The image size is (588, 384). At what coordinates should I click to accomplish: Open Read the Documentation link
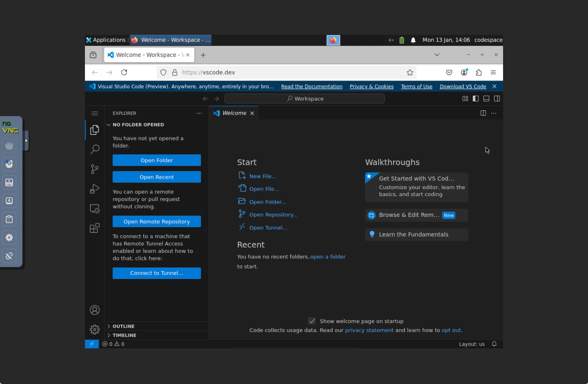coord(312,87)
